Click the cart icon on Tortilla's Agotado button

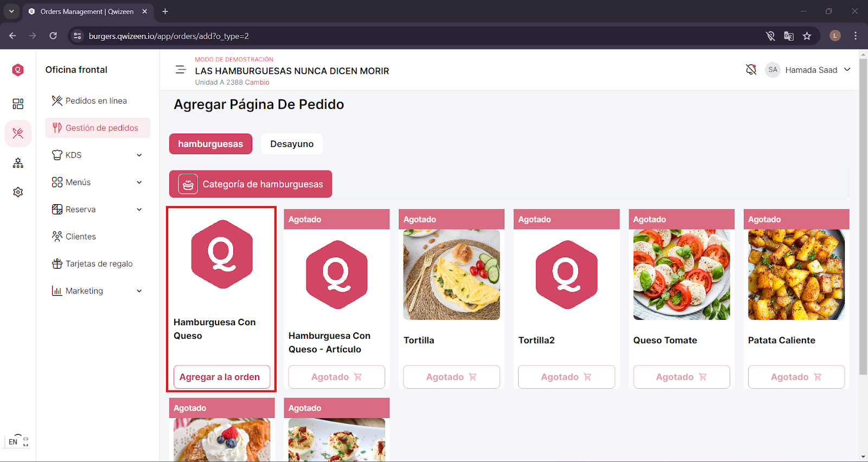click(x=473, y=377)
